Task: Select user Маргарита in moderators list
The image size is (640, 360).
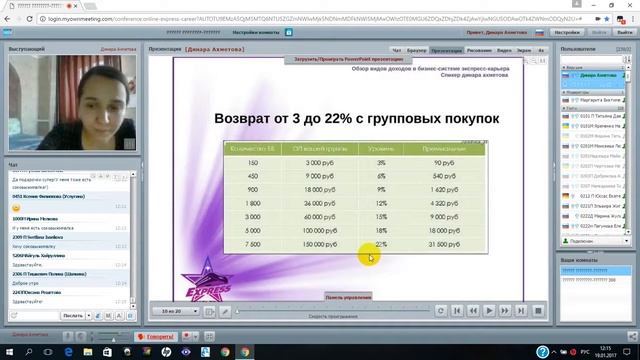Action: (x=593, y=100)
